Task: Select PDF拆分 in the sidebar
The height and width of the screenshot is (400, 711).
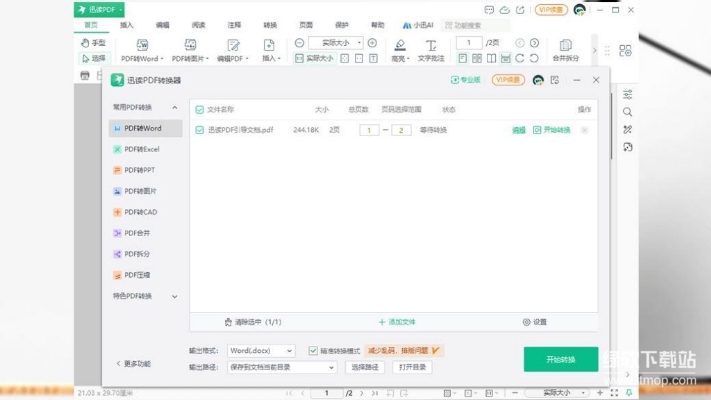Action: click(x=146, y=254)
